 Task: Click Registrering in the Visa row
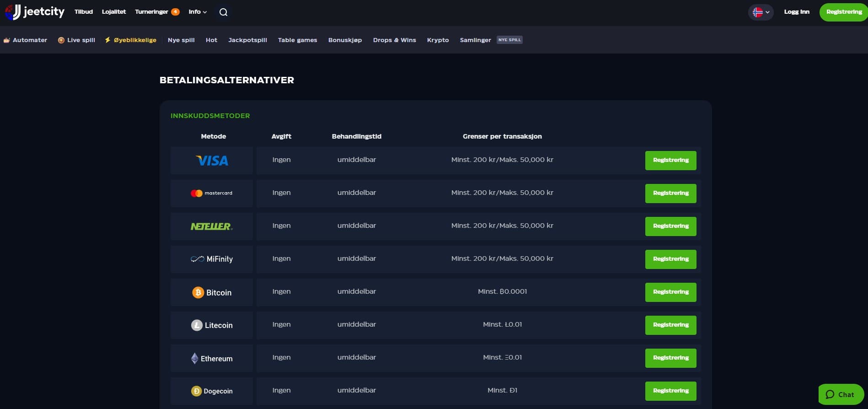(x=670, y=161)
